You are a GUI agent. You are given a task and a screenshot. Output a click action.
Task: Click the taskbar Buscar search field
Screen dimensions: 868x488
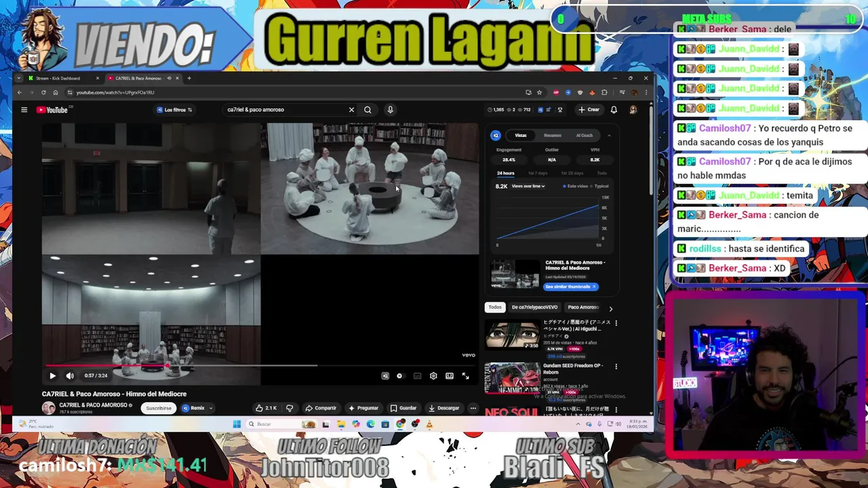281,424
